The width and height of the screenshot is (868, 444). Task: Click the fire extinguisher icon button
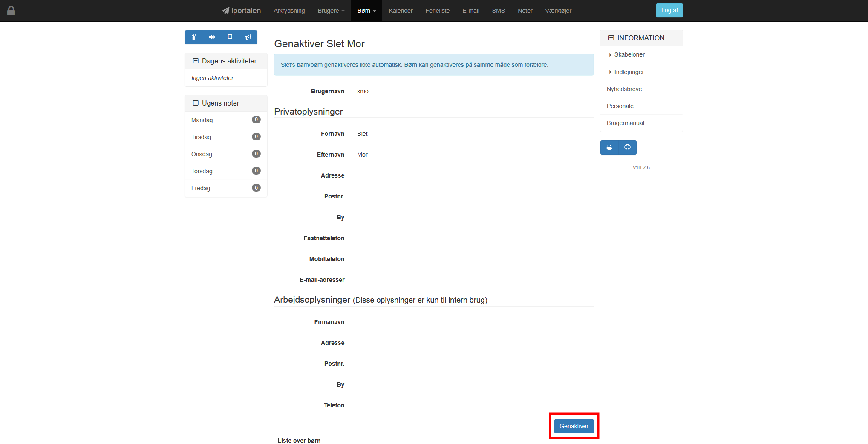[x=194, y=37]
